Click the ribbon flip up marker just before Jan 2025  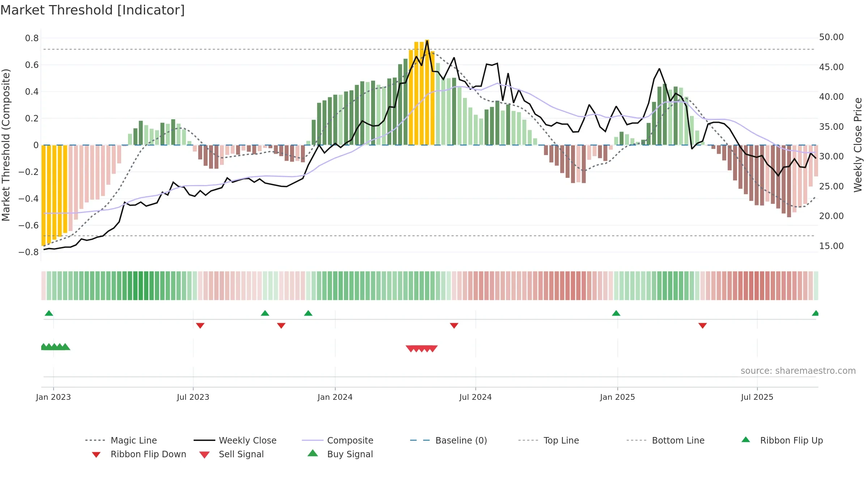[616, 313]
